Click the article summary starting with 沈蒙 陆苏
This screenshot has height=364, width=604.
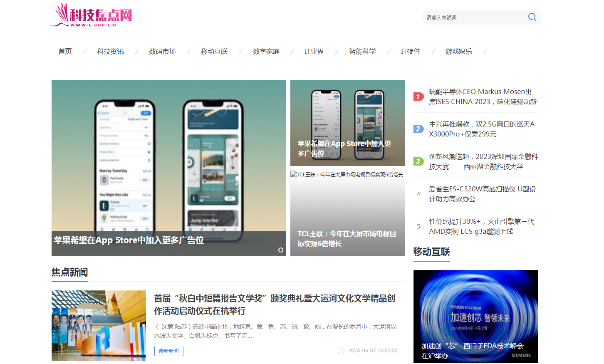(x=275, y=331)
